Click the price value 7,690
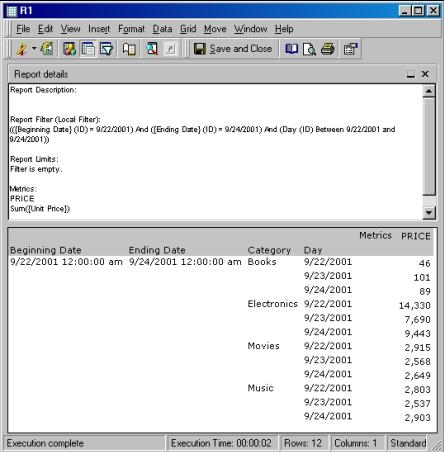 point(418,320)
